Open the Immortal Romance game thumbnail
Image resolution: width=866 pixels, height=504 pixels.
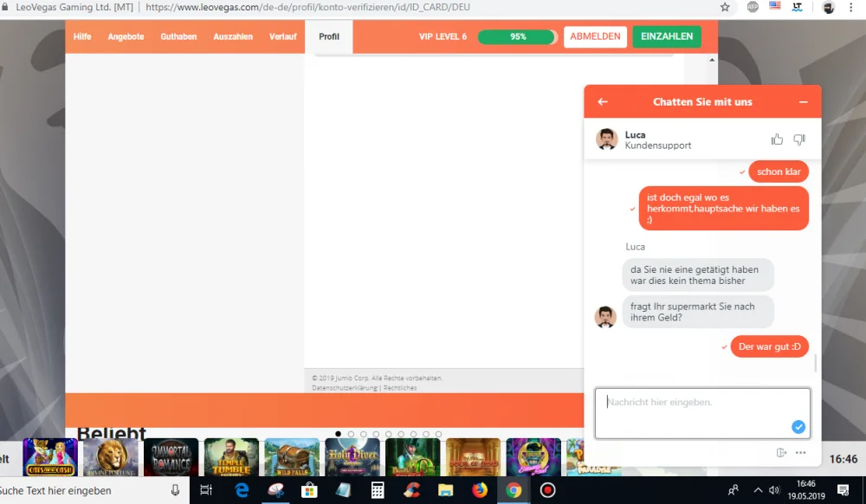(171, 457)
